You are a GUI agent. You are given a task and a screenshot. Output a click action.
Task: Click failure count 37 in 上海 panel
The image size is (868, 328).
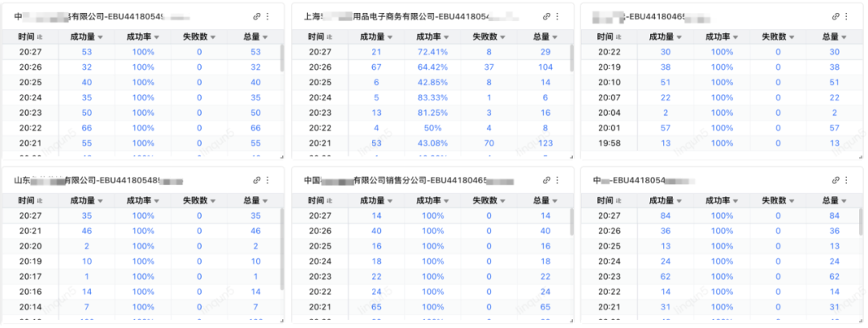tap(489, 67)
